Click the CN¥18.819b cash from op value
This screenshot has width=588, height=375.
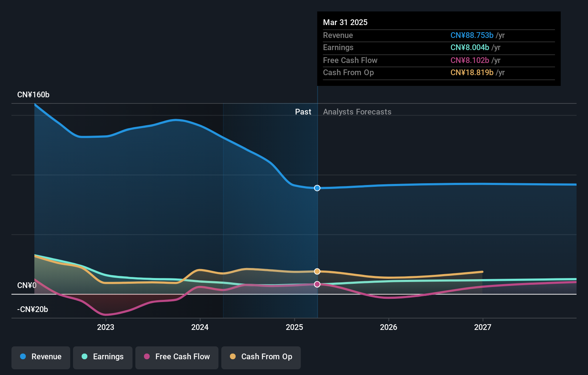coord(472,73)
